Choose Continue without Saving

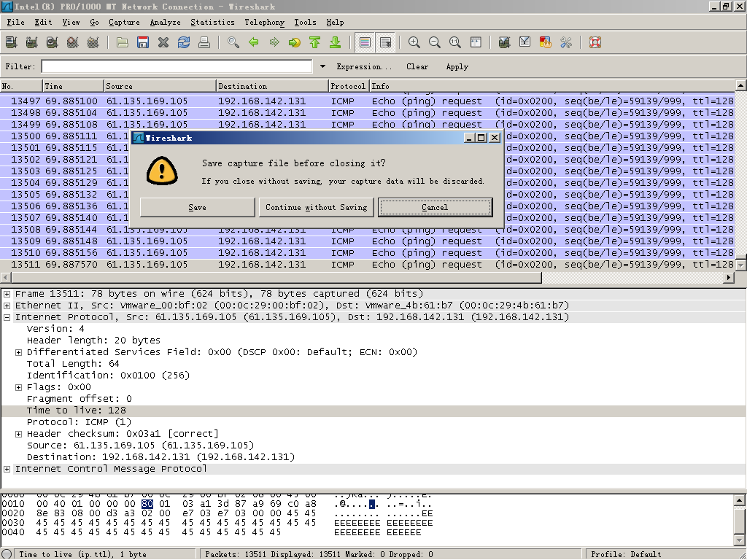click(x=317, y=207)
